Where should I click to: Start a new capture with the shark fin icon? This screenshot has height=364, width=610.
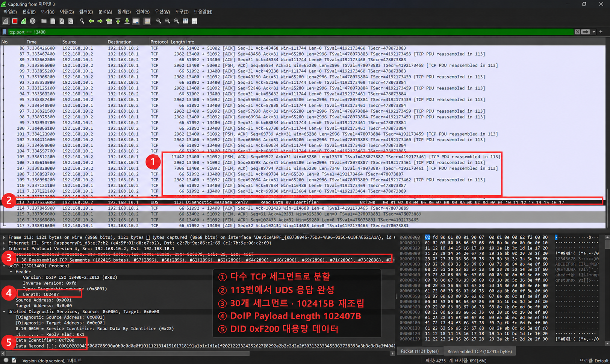(x=6, y=21)
